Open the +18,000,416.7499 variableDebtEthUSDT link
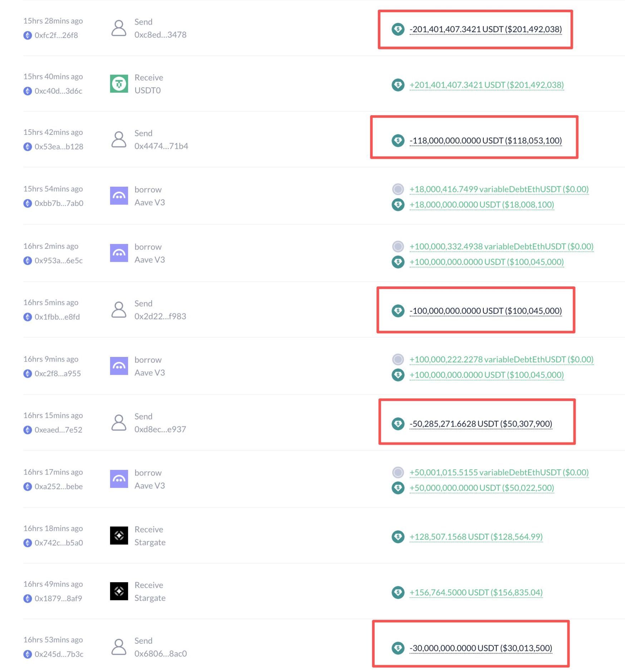Viewport: 625px width, 672px height. coord(499,190)
